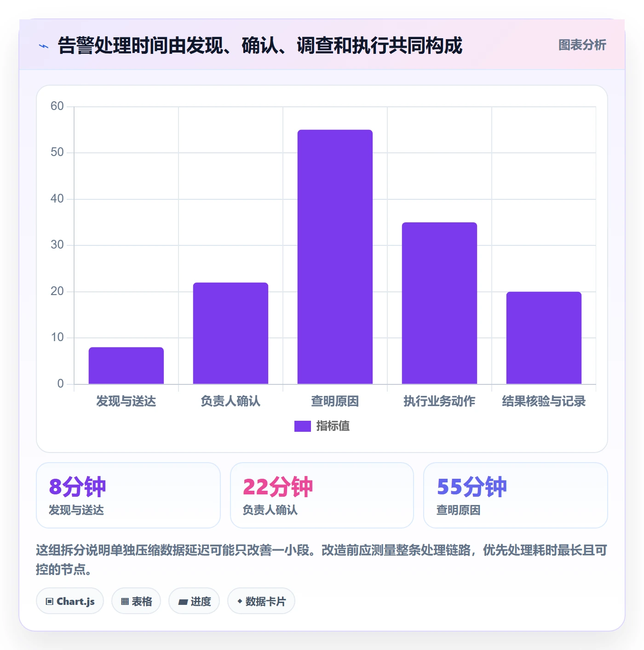Click the 负责人确认 x-axis label
The height and width of the screenshot is (650, 644).
[230, 401]
